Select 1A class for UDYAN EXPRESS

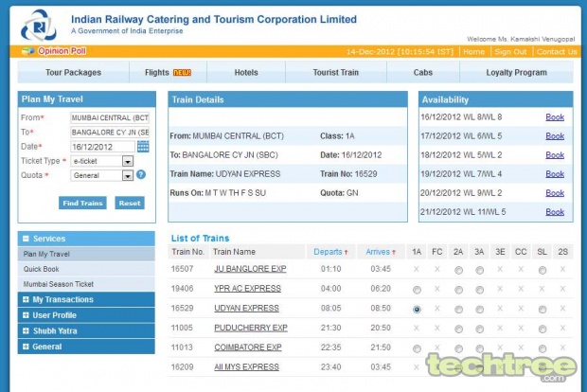[417, 310]
